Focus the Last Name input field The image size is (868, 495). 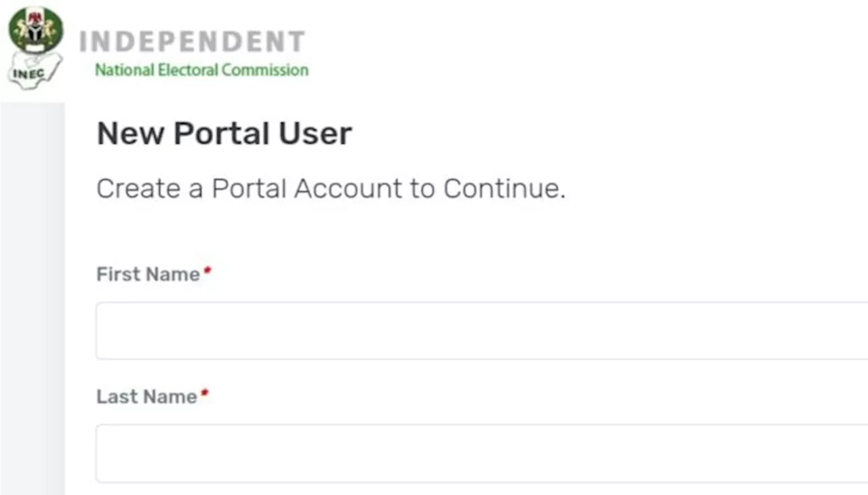tap(481, 453)
